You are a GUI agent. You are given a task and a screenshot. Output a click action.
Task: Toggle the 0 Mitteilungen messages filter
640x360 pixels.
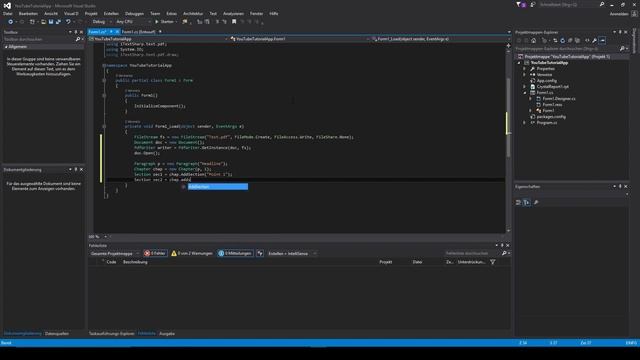click(x=235, y=253)
